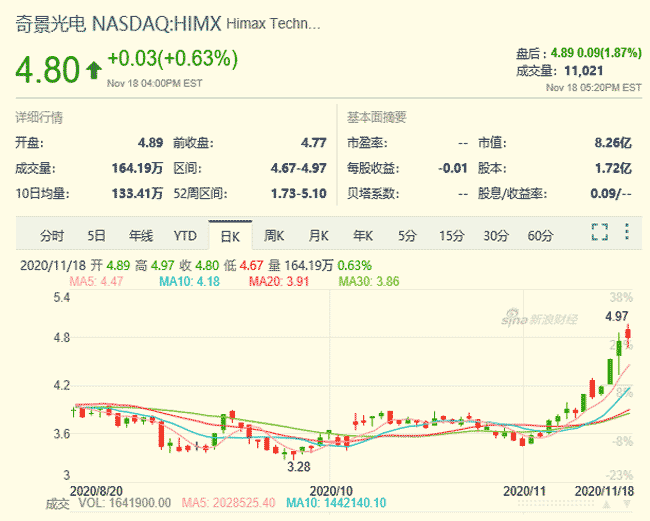Click the fullscreen expand chart icon
This screenshot has height=521, width=650.
coord(600,232)
